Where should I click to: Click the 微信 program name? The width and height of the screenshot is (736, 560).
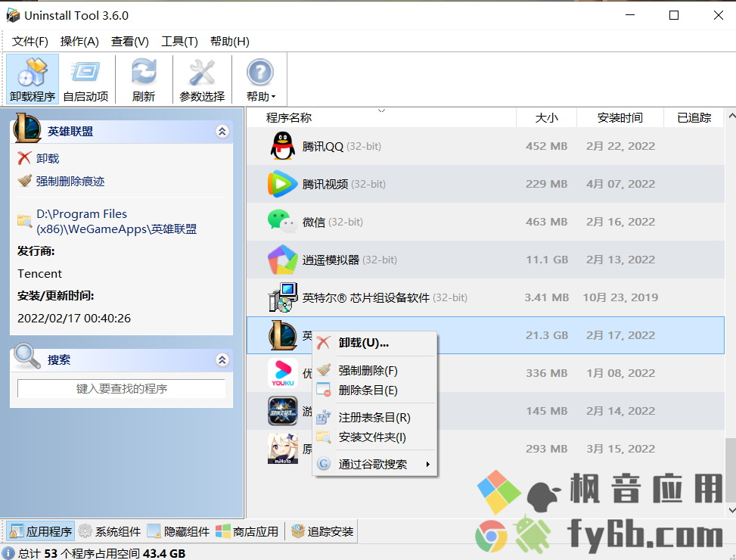(314, 222)
